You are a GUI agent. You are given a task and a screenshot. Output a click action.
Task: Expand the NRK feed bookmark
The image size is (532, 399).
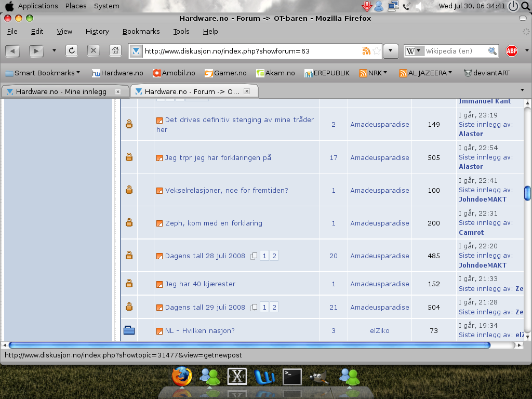point(373,73)
